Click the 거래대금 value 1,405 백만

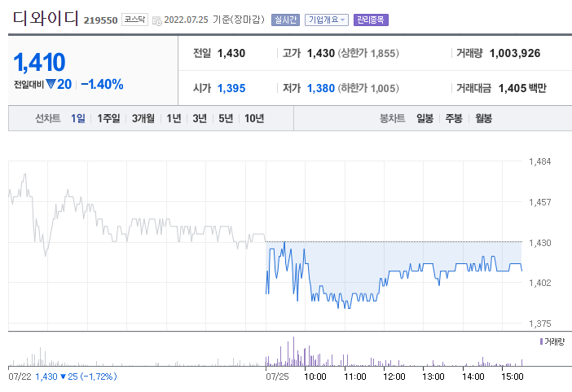[522, 88]
